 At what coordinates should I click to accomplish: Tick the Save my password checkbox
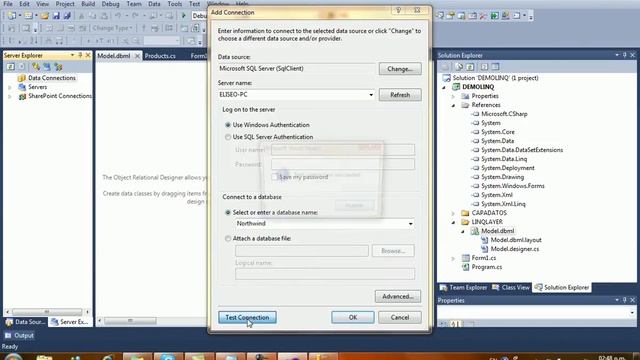click(274, 177)
